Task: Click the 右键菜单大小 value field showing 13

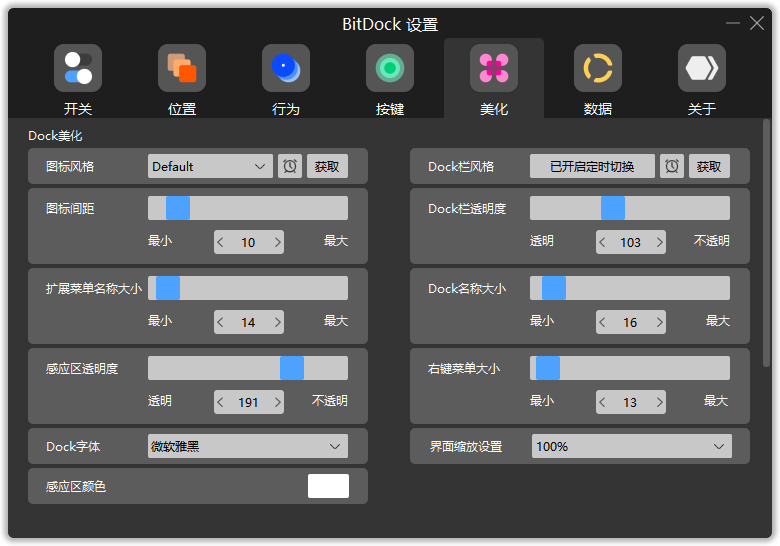Action: coord(631,402)
